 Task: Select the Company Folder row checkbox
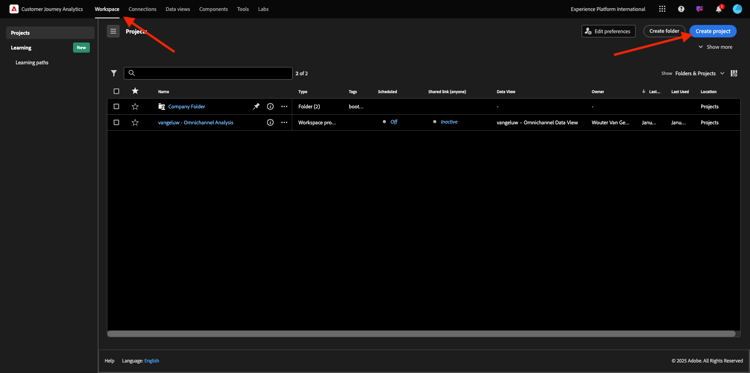point(116,107)
